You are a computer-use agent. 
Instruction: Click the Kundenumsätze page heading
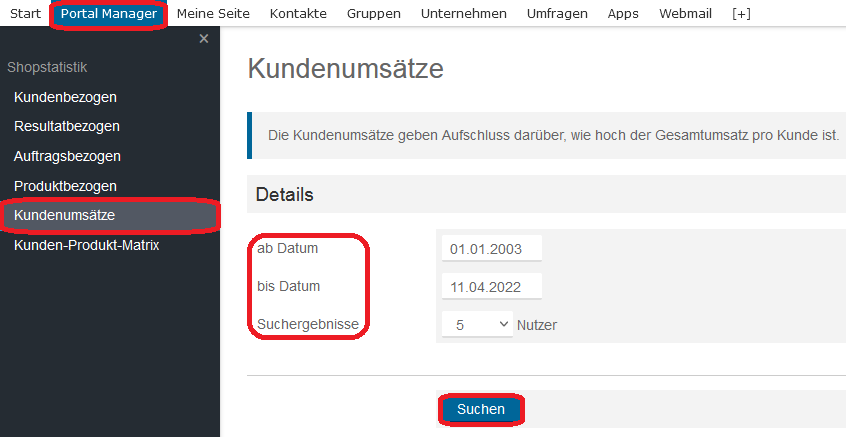point(345,69)
